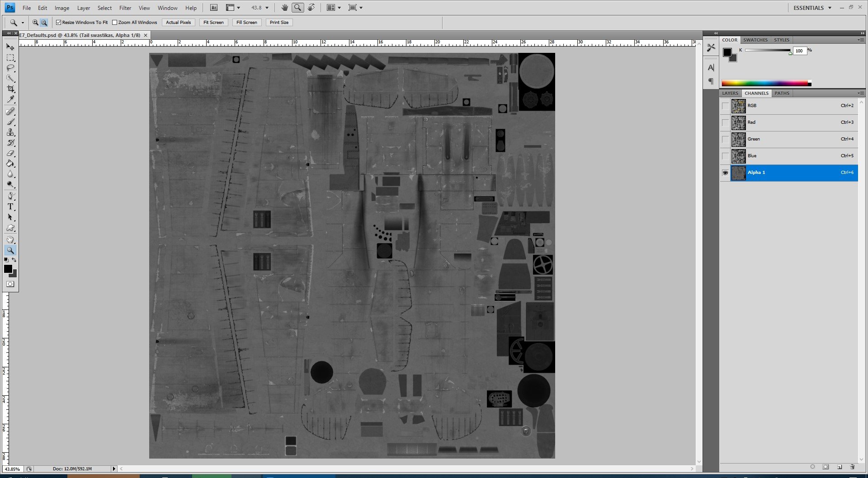The image size is (868, 478).
Task: Select the Crop tool
Action: [10, 89]
